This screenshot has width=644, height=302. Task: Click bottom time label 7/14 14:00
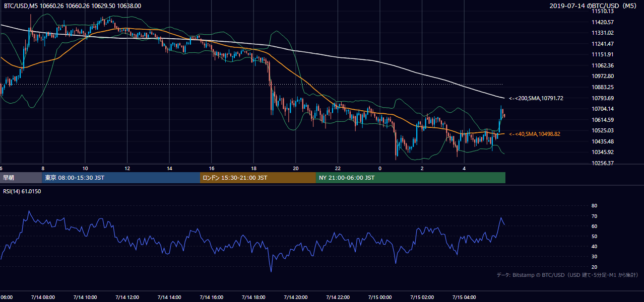[x=169, y=297]
